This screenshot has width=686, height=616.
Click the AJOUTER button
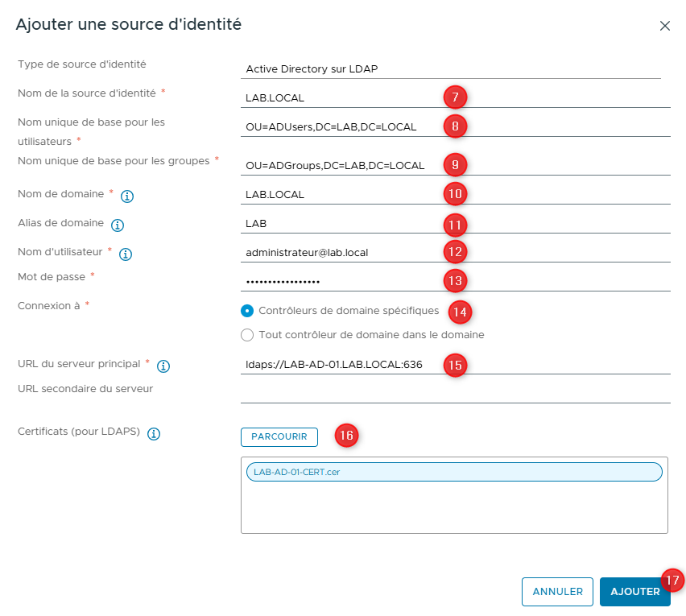(x=635, y=591)
